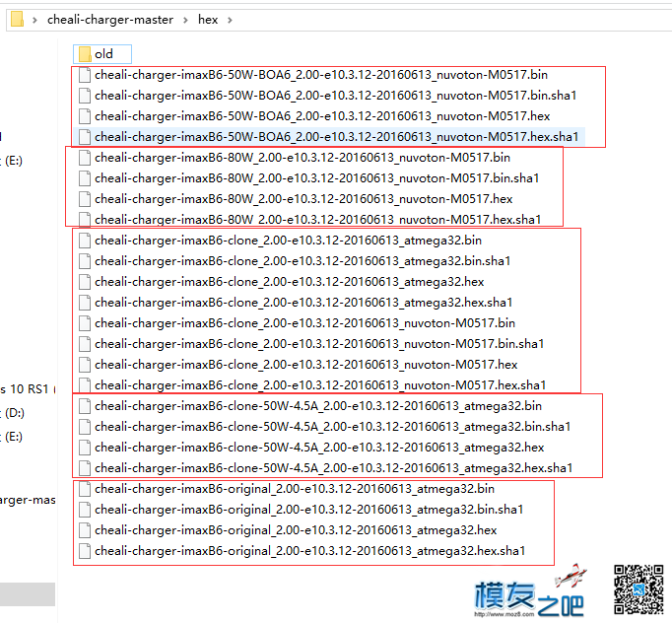Open D: drive in navigation pane
Viewport: 672px width, 623px height.
pos(13,412)
